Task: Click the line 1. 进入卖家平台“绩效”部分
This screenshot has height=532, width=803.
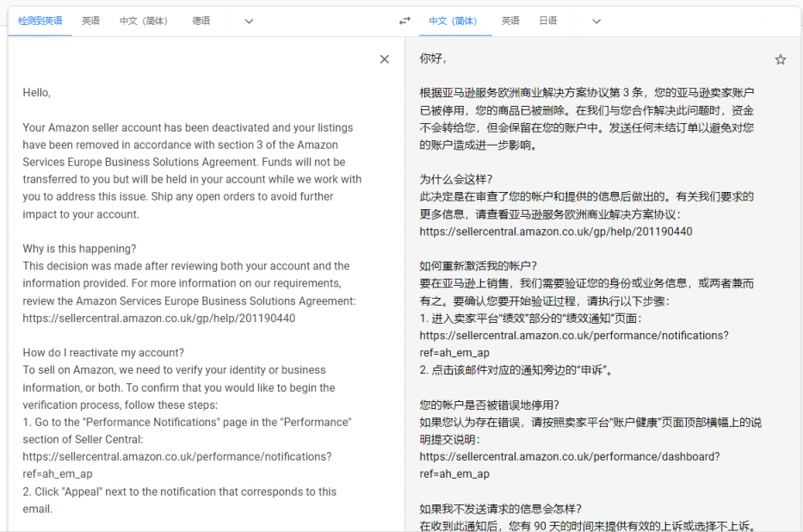Action: pyautogui.click(x=530, y=318)
